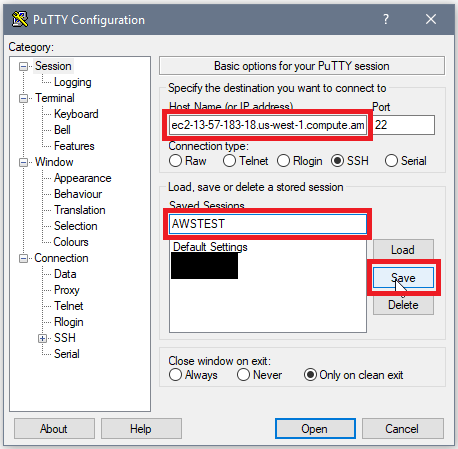Screen dimensions: 458x449
Task: Click the PuTTY icon in the title bar
Action: (x=20, y=19)
